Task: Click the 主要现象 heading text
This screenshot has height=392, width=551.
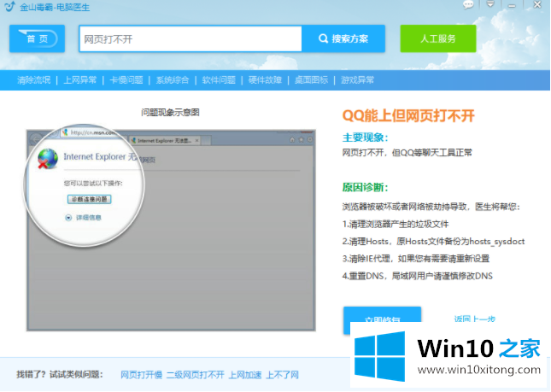Action: click(x=365, y=137)
